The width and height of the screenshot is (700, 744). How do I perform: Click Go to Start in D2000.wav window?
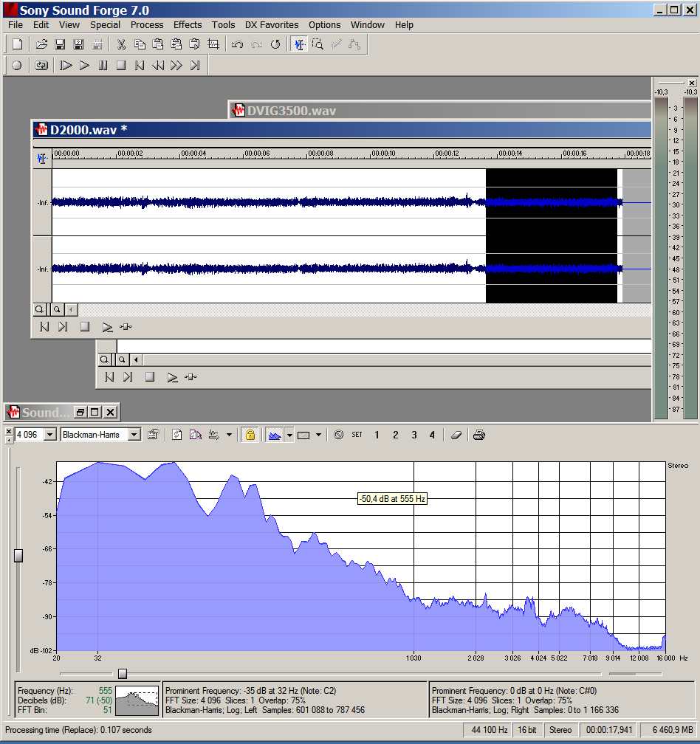coord(44,326)
